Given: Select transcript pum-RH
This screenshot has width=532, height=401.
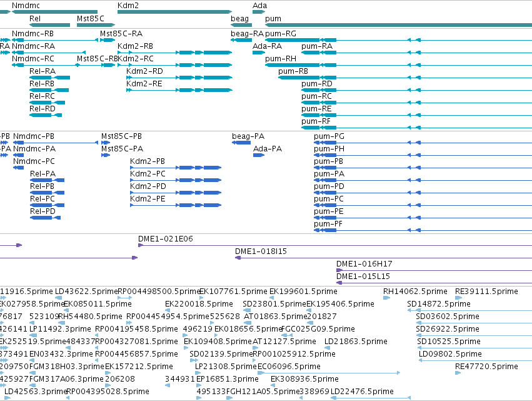Looking at the screenshot, I should 398,65.
